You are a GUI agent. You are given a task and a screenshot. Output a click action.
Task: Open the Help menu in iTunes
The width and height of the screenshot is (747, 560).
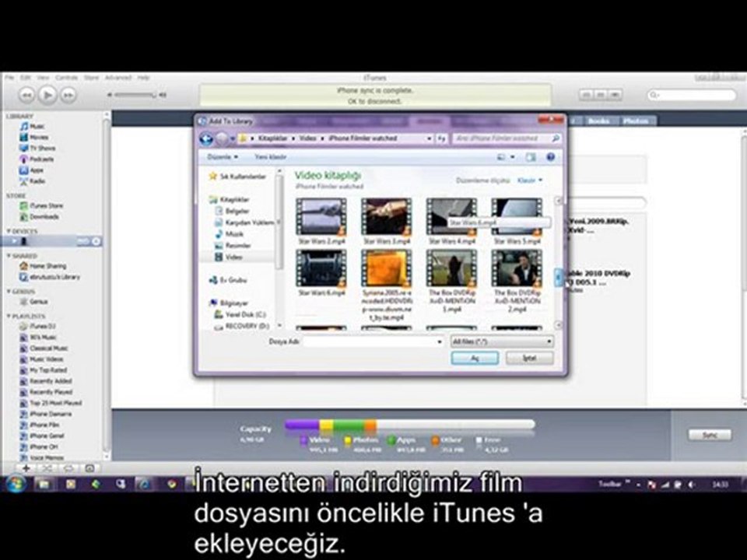[143, 78]
